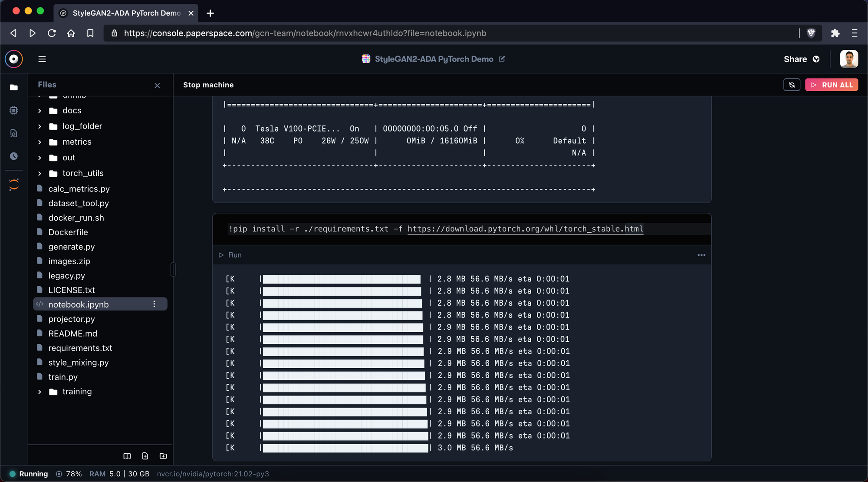Screen dimensions: 868x482
Task: Select train.py in file list
Action: 63,377
